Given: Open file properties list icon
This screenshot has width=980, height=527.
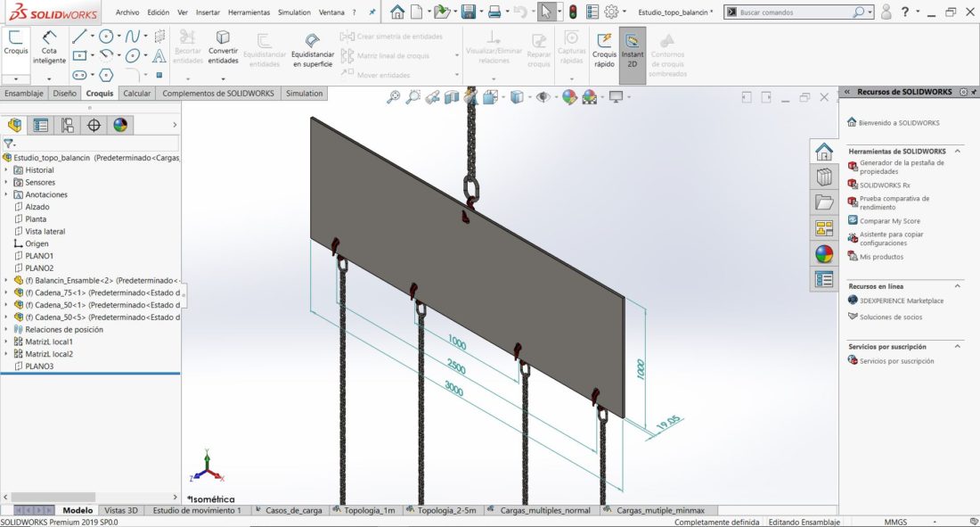Looking at the screenshot, I should coord(592,12).
